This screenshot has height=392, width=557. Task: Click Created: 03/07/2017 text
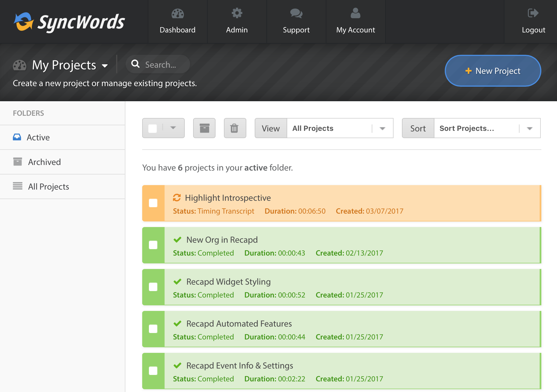(369, 211)
